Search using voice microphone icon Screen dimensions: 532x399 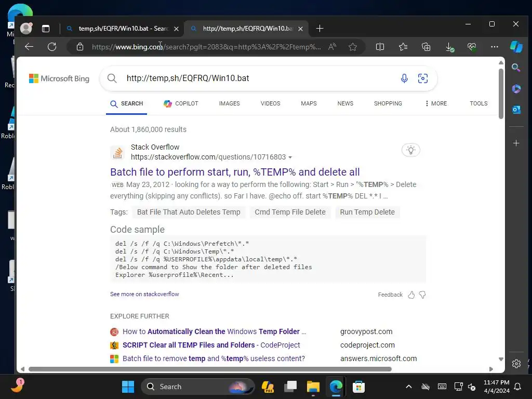404,78
